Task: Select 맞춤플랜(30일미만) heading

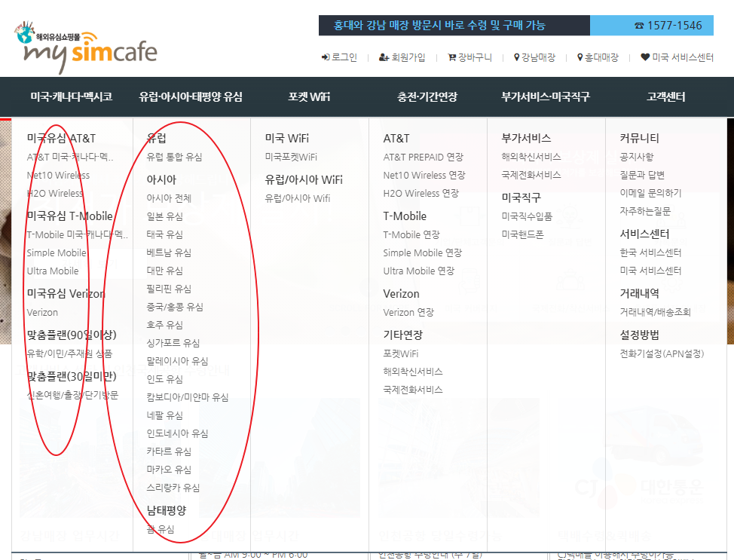Action: [72, 376]
